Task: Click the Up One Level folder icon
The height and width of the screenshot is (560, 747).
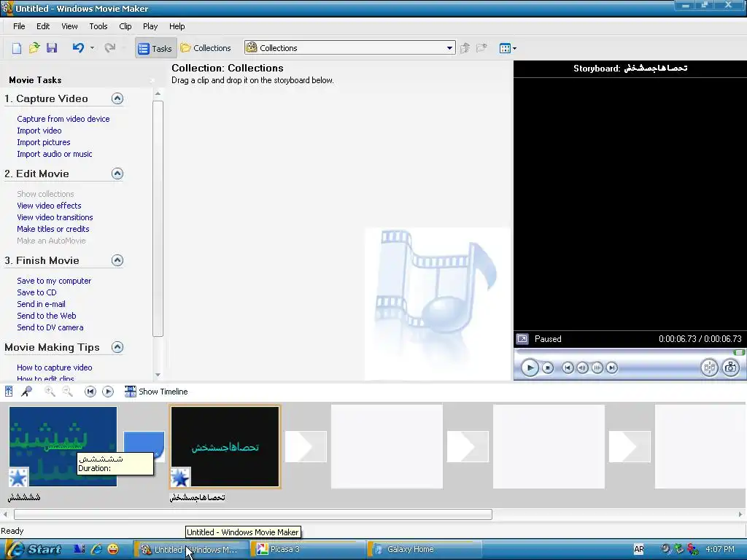Action: pos(465,48)
